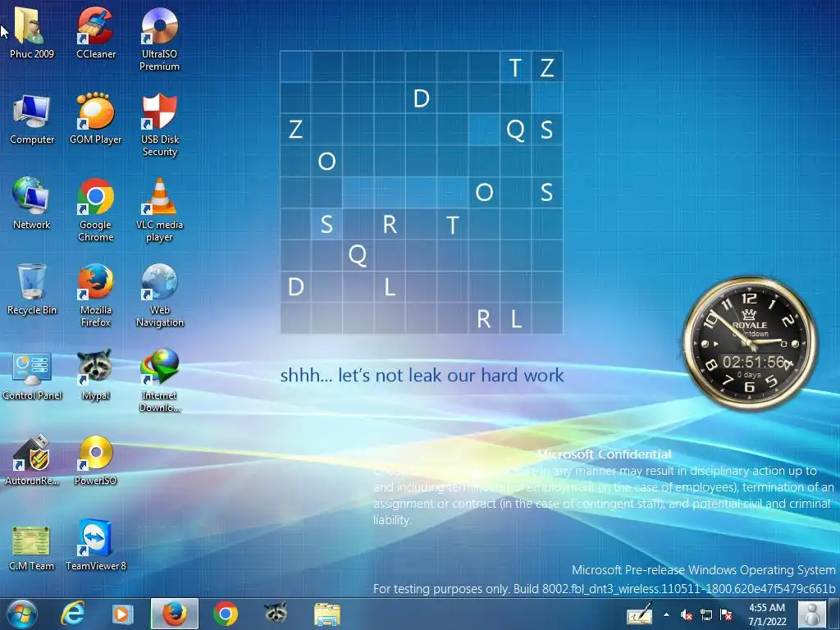Open Mypal raccoon icon on taskbar

coord(276,612)
